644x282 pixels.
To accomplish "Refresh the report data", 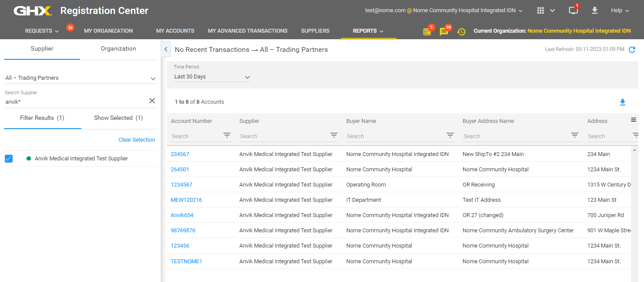I will coord(632,50).
